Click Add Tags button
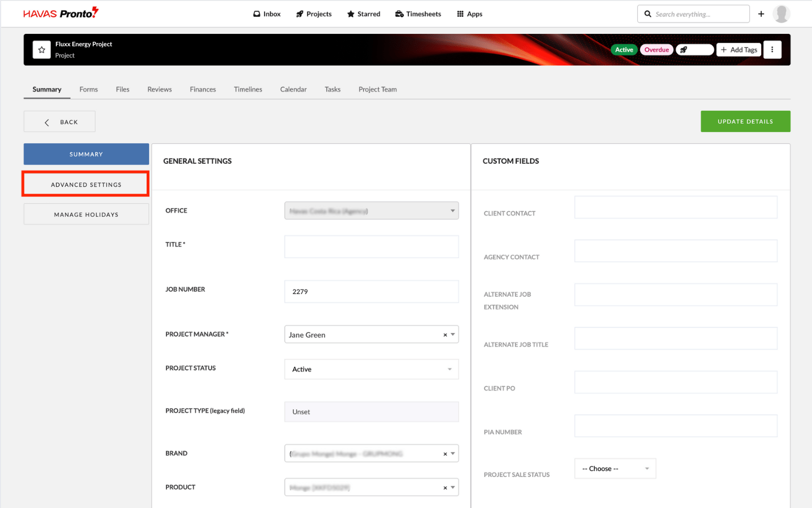The height and width of the screenshot is (508, 812). point(739,50)
